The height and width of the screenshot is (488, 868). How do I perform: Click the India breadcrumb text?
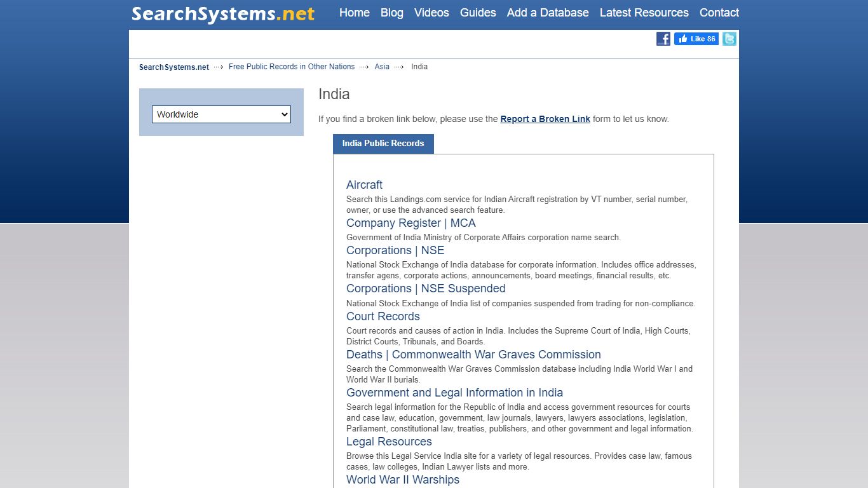point(419,67)
